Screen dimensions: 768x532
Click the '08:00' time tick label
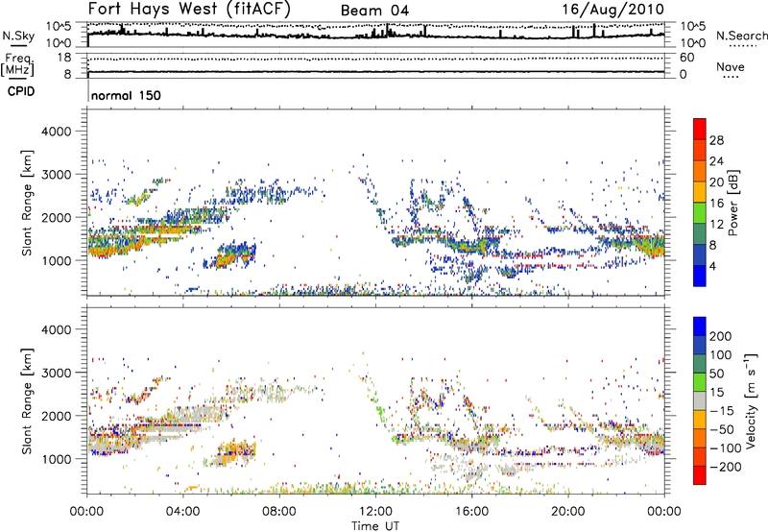coord(279,512)
